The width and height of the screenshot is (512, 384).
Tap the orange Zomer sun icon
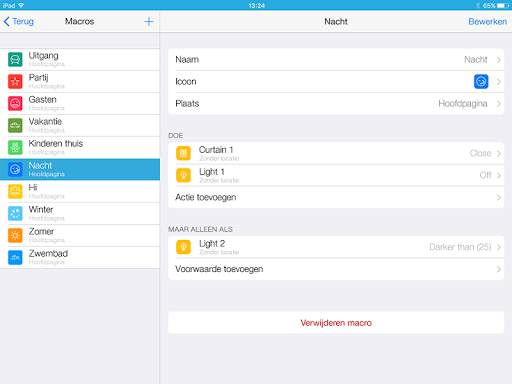click(x=15, y=235)
